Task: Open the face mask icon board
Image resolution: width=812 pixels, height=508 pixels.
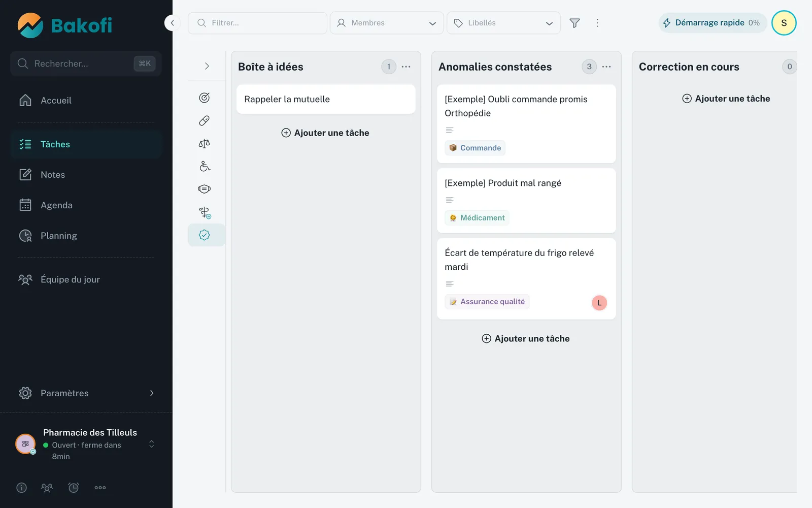Action: pos(205,189)
